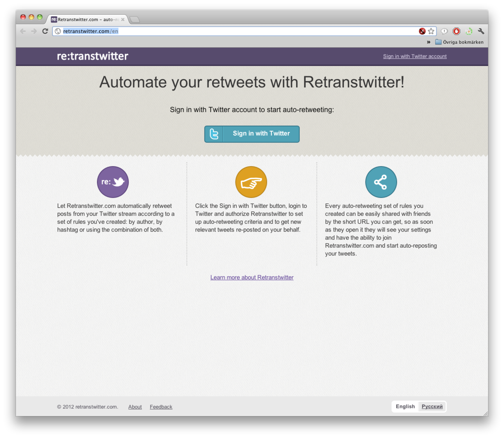Click the browser back arrow
This screenshot has width=504, height=438.
pyautogui.click(x=23, y=31)
